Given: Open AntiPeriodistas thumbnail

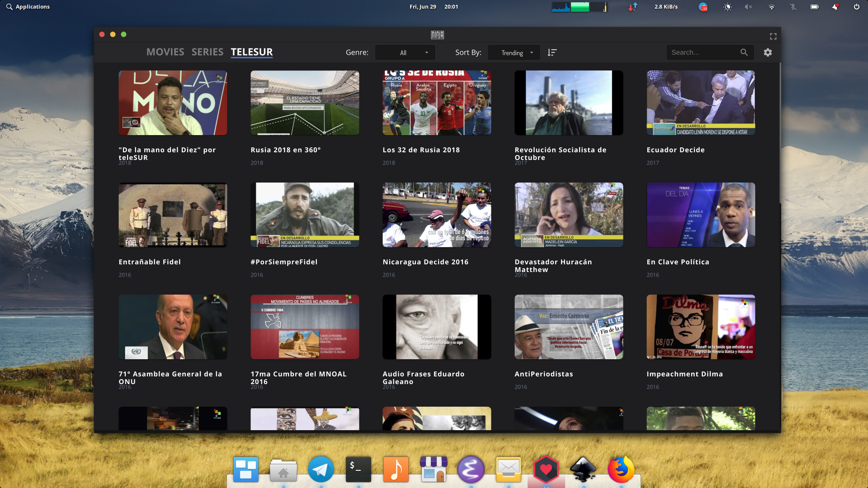Looking at the screenshot, I should 569,327.
